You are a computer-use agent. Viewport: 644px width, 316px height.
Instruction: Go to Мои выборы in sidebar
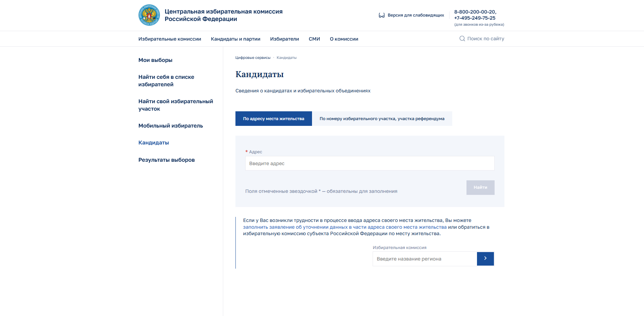pyautogui.click(x=155, y=60)
